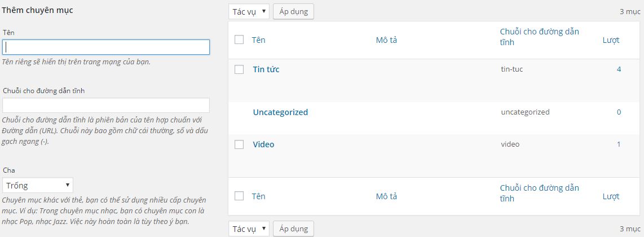Sort by slug column header at top

[x=539, y=37]
